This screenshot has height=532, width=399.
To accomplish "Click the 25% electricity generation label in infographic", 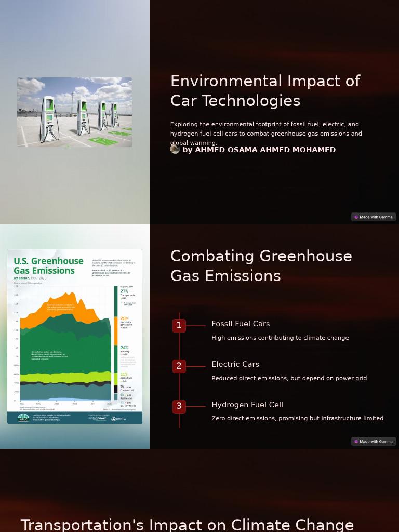I will coord(126,320).
